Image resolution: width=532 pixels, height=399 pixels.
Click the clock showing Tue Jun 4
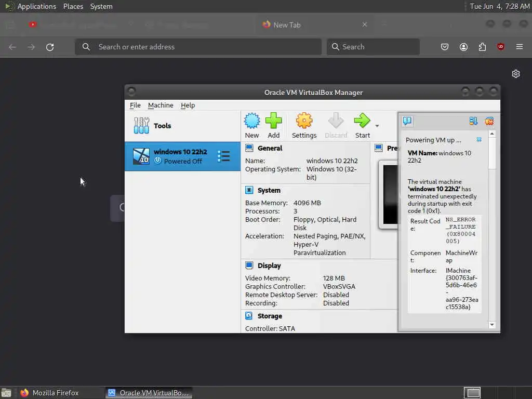click(499, 6)
